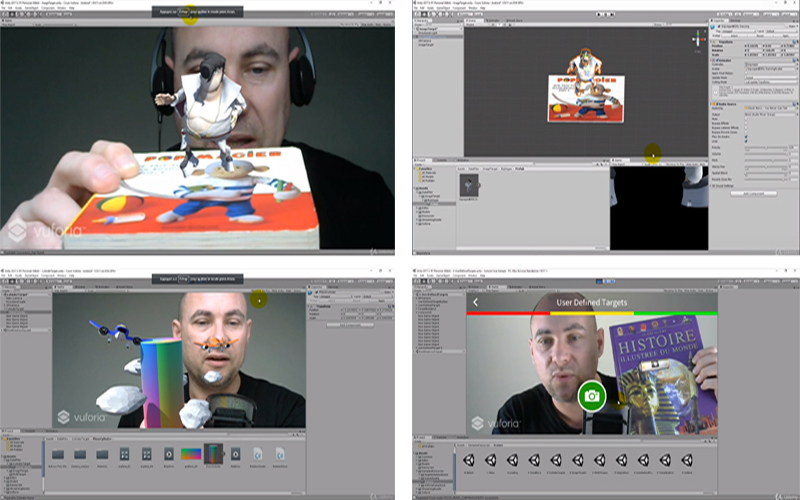Click the ImageTarget breadcrumb in Project path

click(490, 169)
